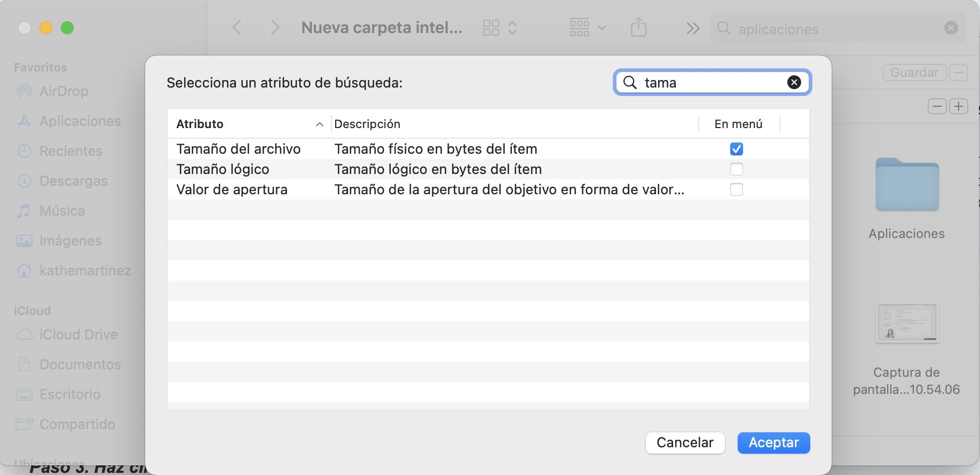Click the Finder search field with 'aplicaciones'

pos(837,29)
